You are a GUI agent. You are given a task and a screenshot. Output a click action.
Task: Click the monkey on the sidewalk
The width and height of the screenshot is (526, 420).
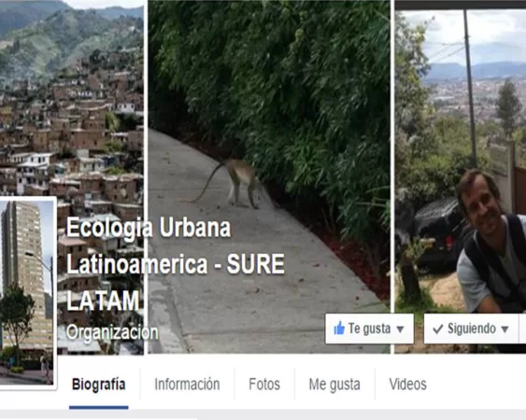tap(229, 183)
